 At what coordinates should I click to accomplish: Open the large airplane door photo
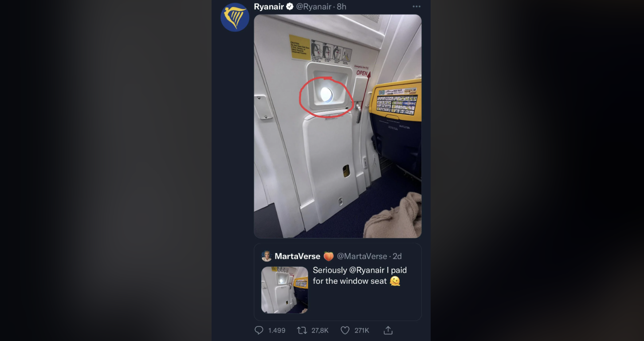[338, 126]
